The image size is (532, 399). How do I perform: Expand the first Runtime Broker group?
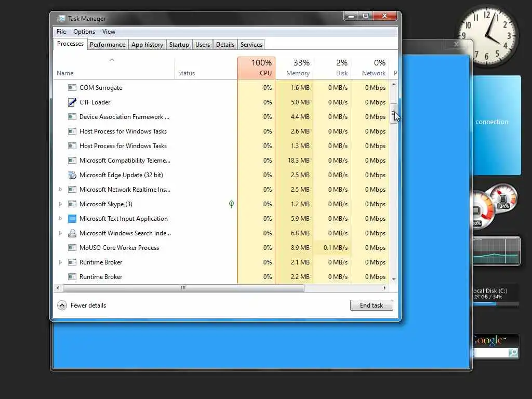60,262
